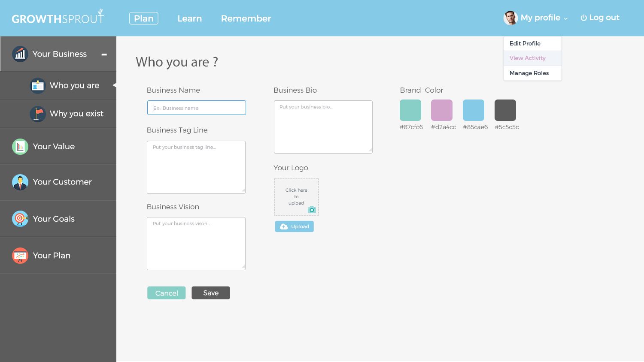The height and width of the screenshot is (362, 644).
Task: Click the My profile label
Action: 541,18
